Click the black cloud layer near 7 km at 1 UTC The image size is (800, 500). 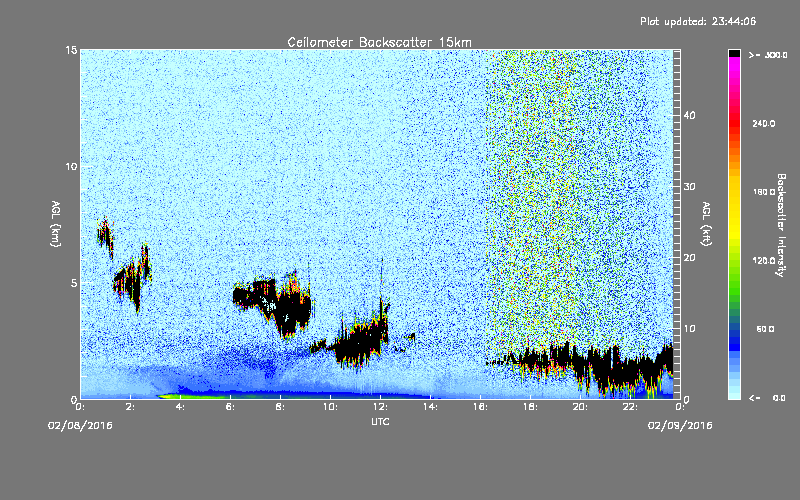click(105, 236)
